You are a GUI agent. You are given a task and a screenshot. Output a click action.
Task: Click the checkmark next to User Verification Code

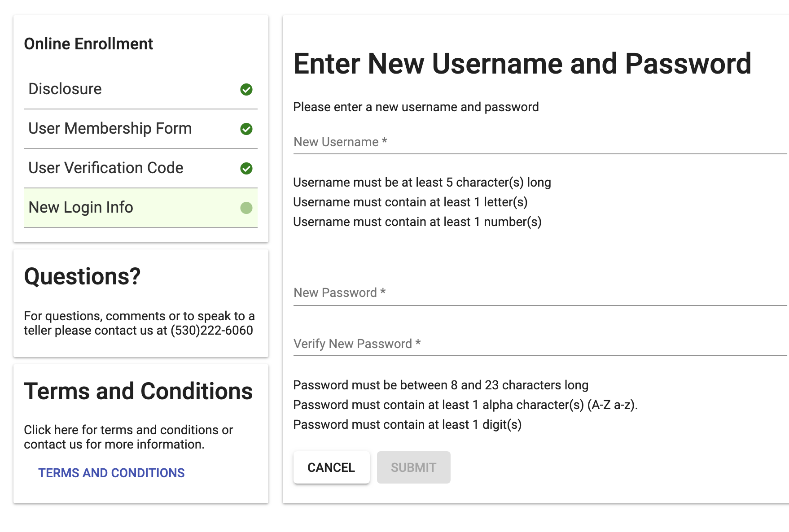pos(246,168)
